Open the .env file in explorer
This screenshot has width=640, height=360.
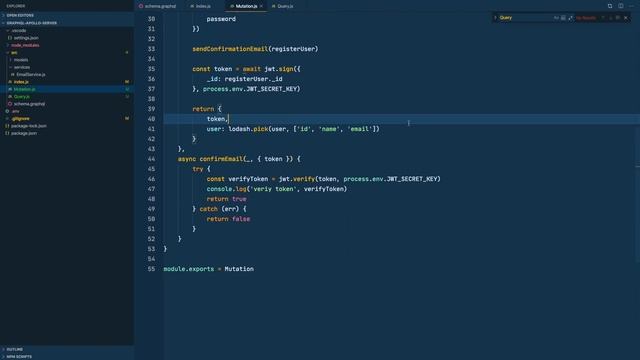coord(67,111)
